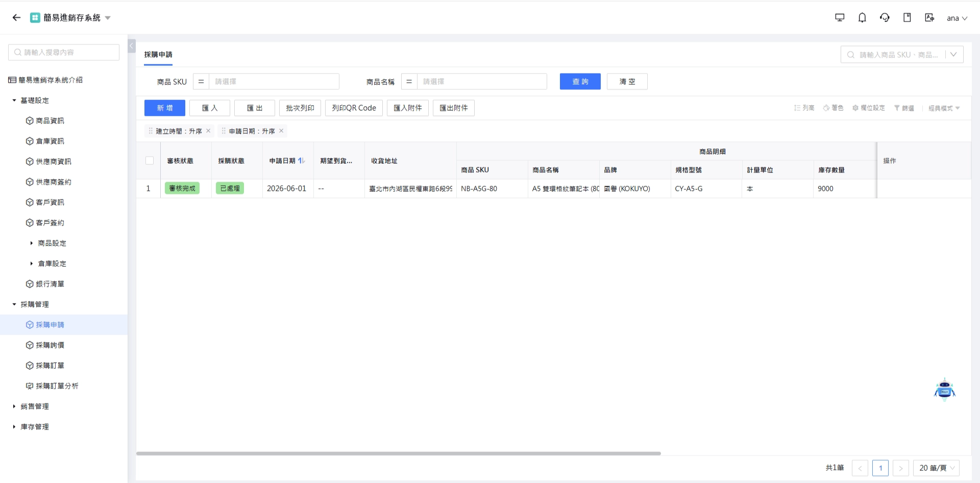Open the chatbot assistant robot icon
Screen dimensions: 980x483
[x=945, y=390]
